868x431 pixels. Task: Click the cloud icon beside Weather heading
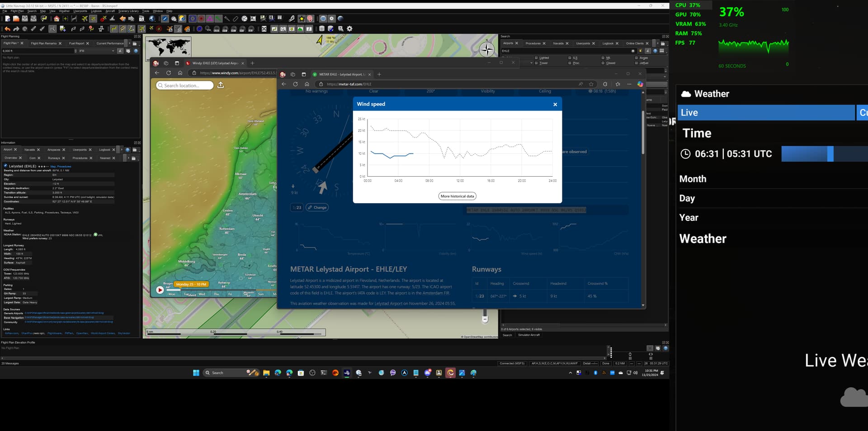(686, 94)
